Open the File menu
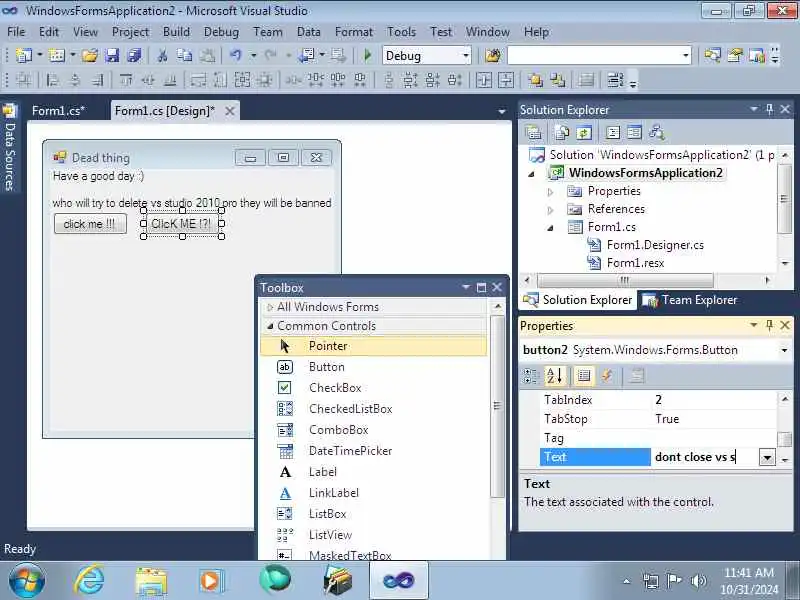 click(x=16, y=32)
